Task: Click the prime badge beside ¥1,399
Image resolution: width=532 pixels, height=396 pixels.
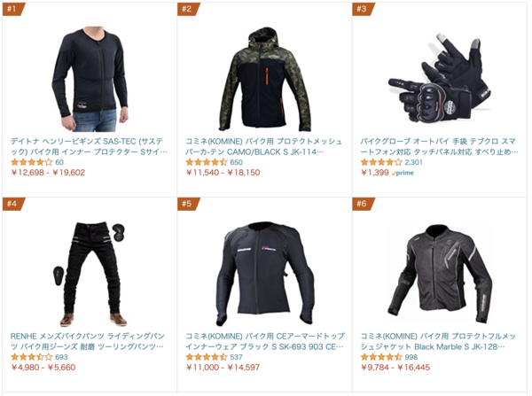Action: tap(403, 173)
